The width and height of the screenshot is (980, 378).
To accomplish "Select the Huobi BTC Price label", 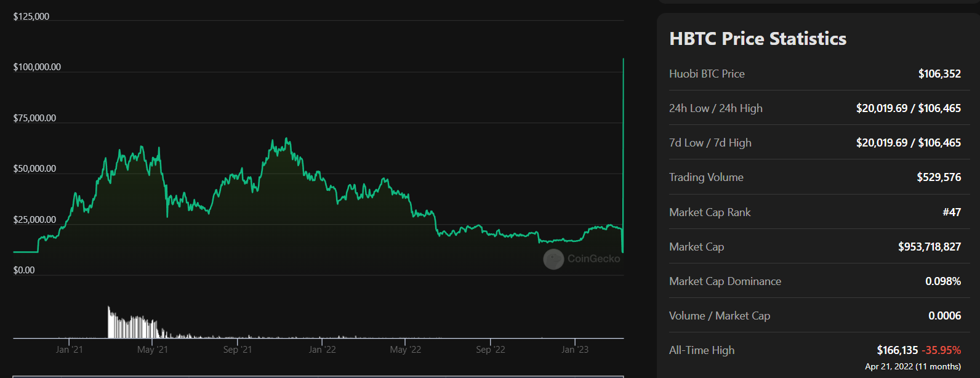I will click(x=707, y=74).
